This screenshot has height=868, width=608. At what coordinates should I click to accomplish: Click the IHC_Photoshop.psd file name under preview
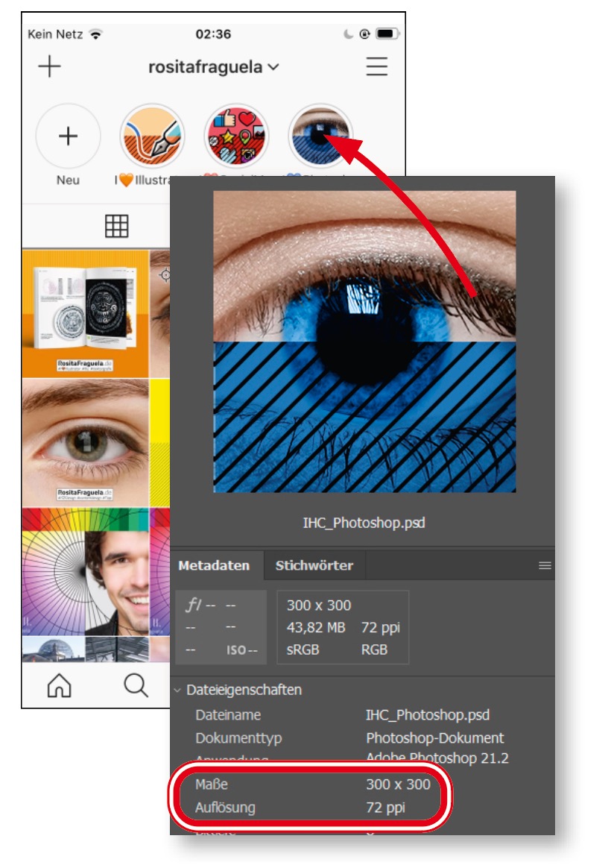click(x=364, y=523)
